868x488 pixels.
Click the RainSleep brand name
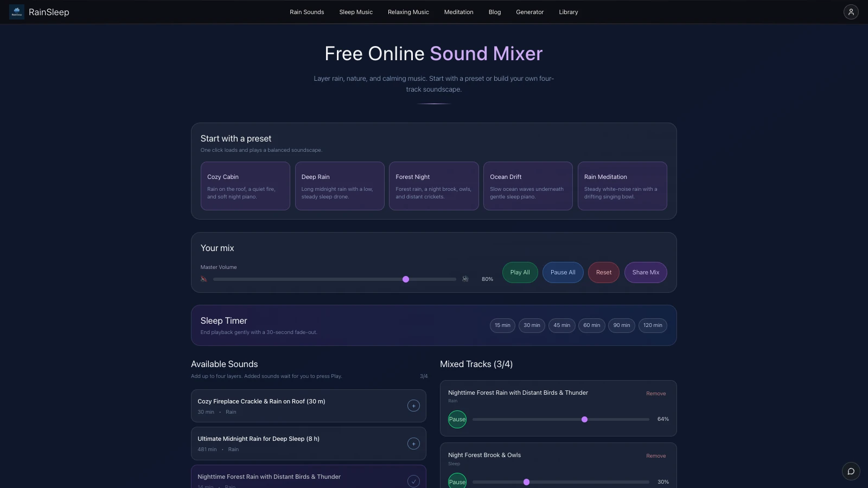point(49,12)
